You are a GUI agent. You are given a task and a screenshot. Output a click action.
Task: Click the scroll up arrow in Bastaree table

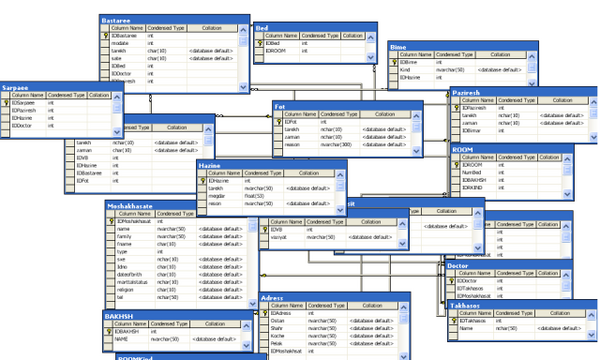(x=243, y=29)
